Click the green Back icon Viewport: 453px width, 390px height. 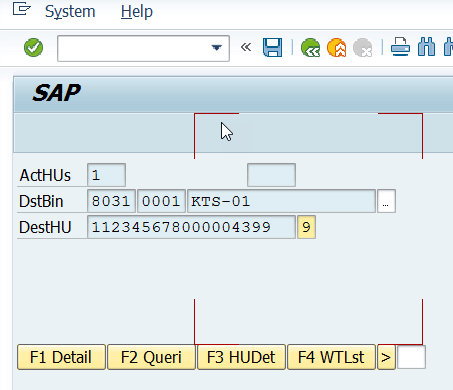[x=310, y=48]
